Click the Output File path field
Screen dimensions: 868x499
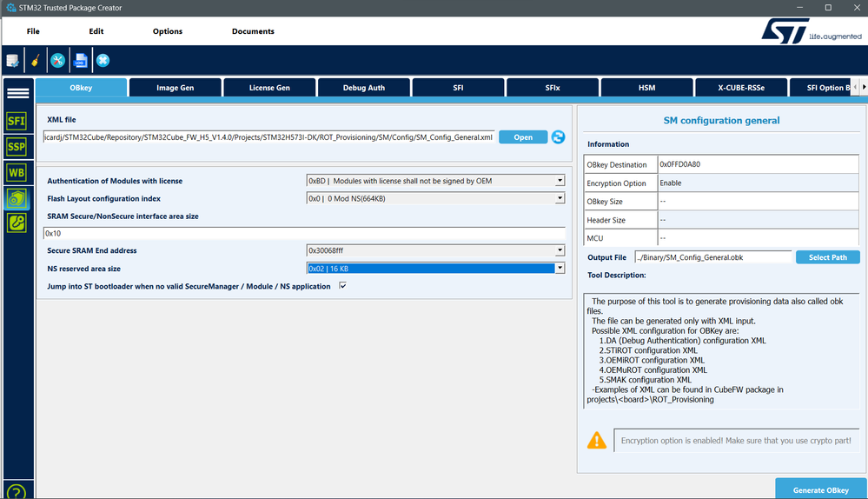[713, 257]
